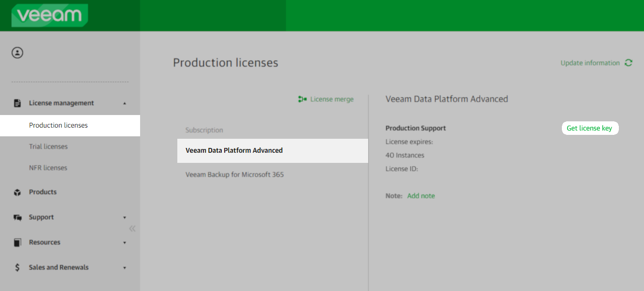
Task: Open the user profile icon
Action: tap(17, 53)
